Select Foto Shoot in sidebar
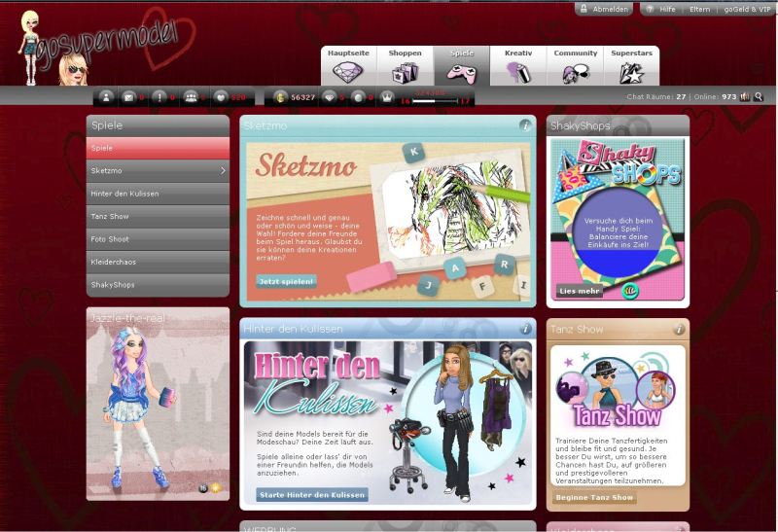Image resolution: width=778 pixels, height=532 pixels. click(158, 239)
